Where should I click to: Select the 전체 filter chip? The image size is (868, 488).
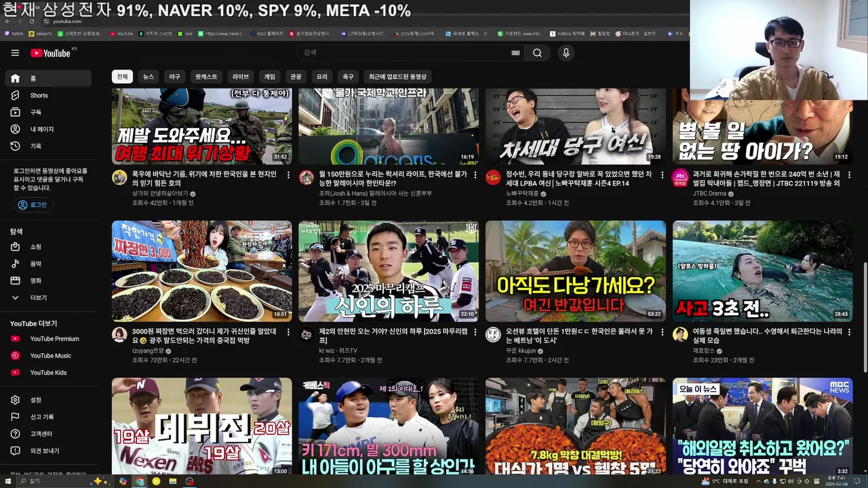[122, 77]
